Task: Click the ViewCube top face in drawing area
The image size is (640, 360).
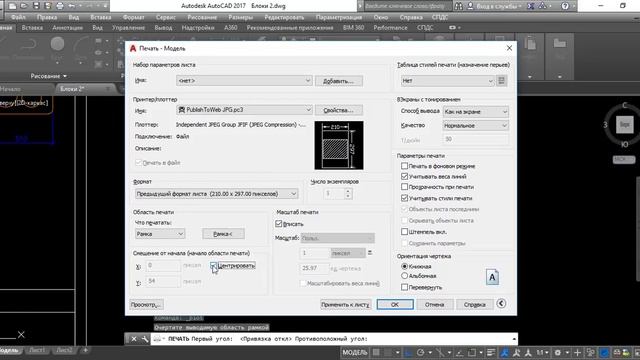Action: pos(624,124)
